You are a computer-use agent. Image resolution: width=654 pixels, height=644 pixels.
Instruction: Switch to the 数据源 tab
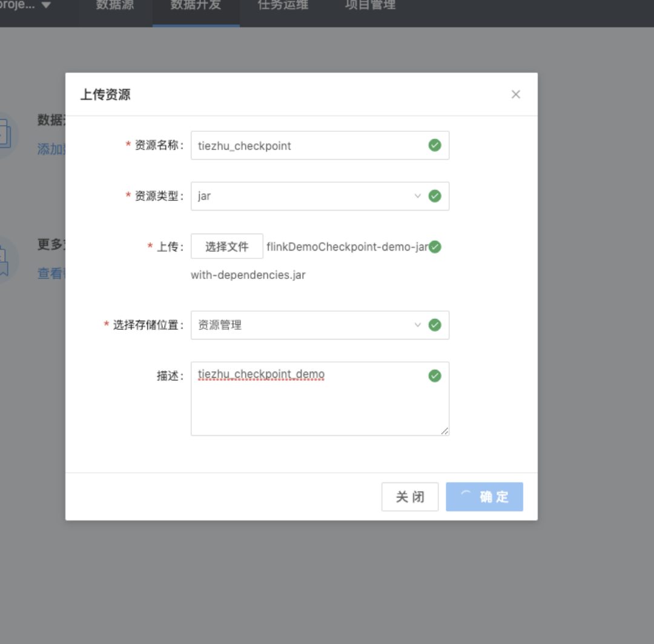[x=114, y=5]
